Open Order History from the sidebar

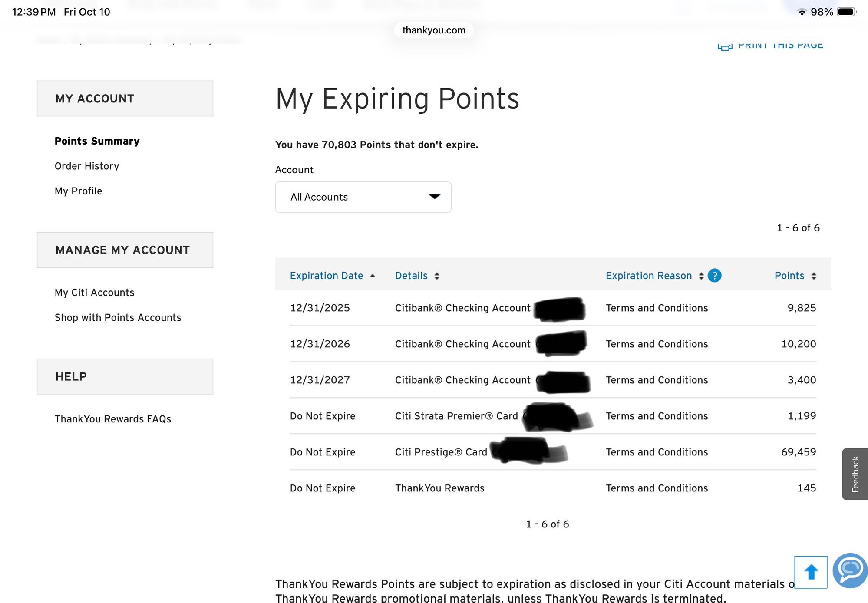click(x=87, y=166)
